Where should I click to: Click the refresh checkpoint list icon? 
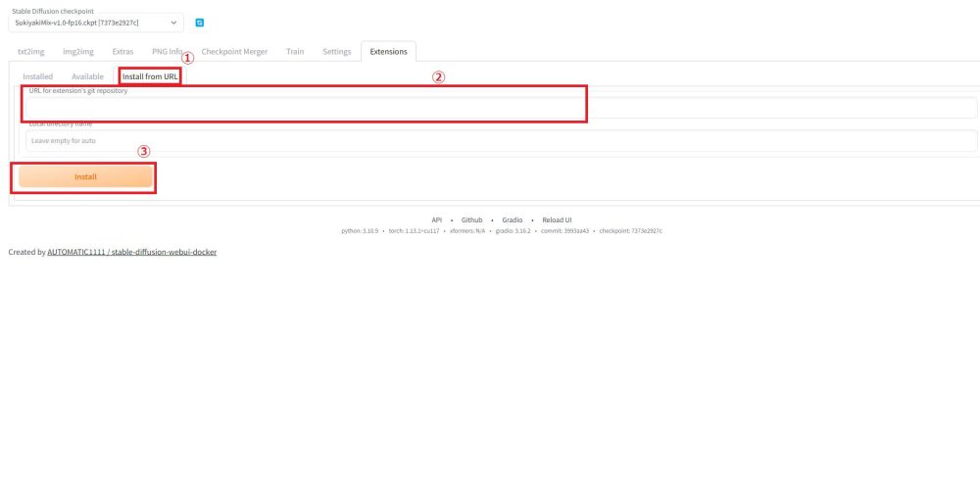(200, 23)
